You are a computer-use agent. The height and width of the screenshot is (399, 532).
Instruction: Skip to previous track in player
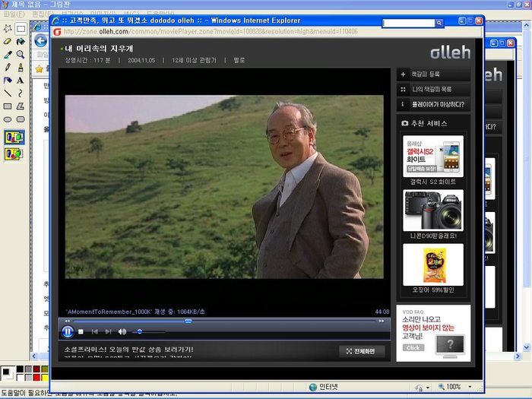[x=95, y=331]
